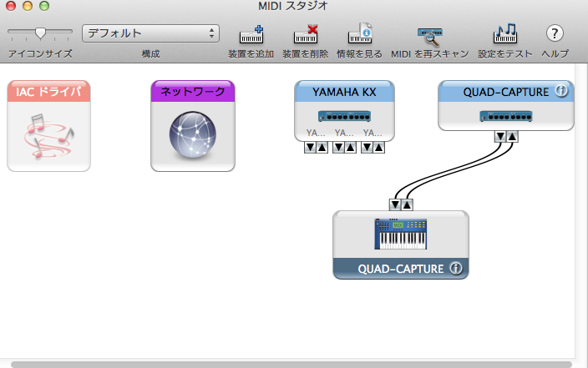Click the YAMAHA KX title label

[344, 92]
